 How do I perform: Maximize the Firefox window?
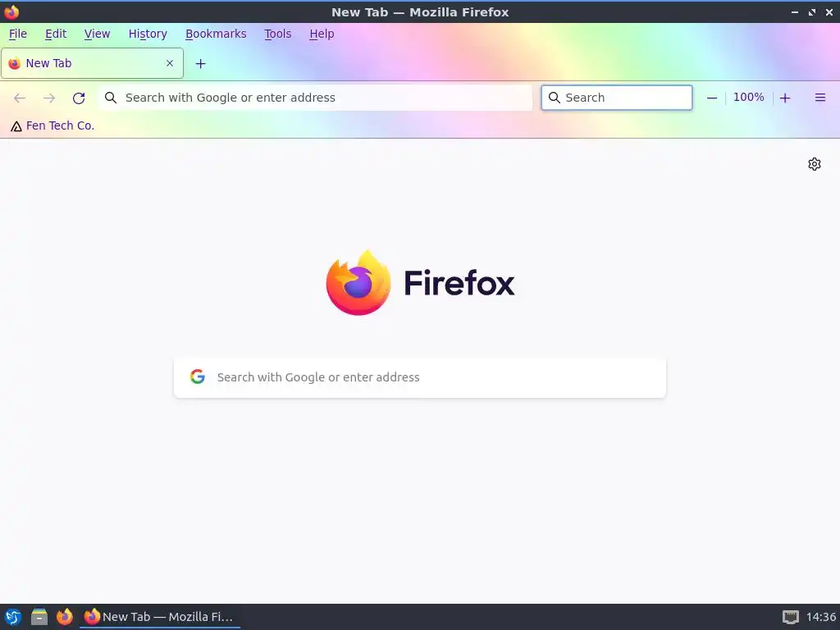[x=811, y=11]
